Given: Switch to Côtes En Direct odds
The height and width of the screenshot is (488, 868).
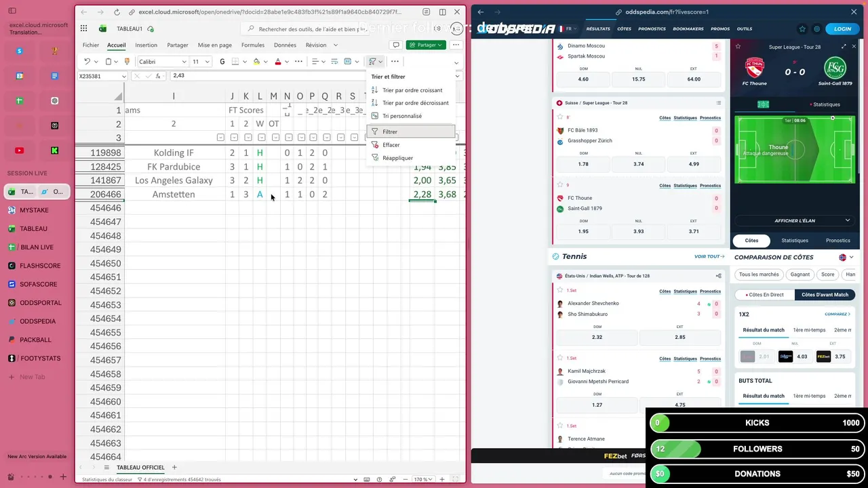Looking at the screenshot, I should pyautogui.click(x=764, y=295).
